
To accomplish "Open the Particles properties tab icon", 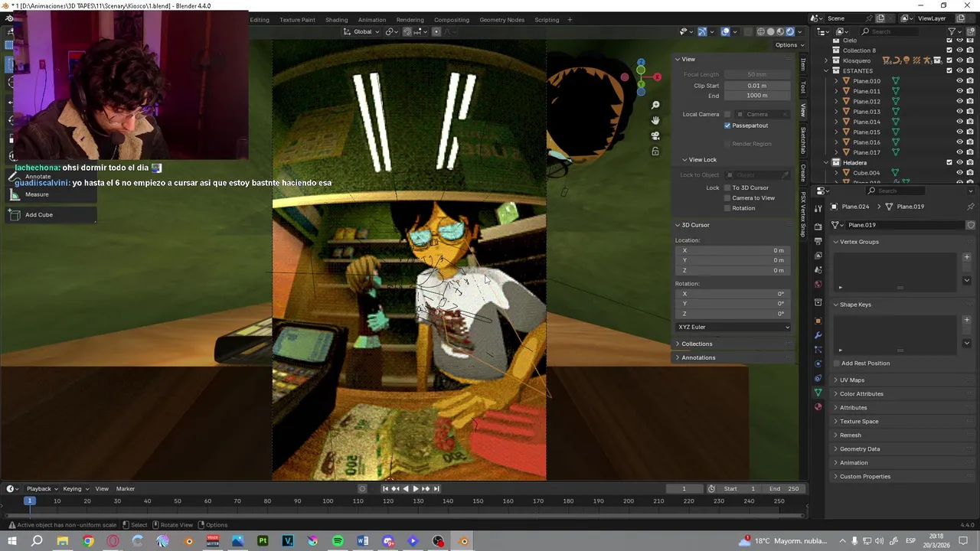I will coord(818,350).
